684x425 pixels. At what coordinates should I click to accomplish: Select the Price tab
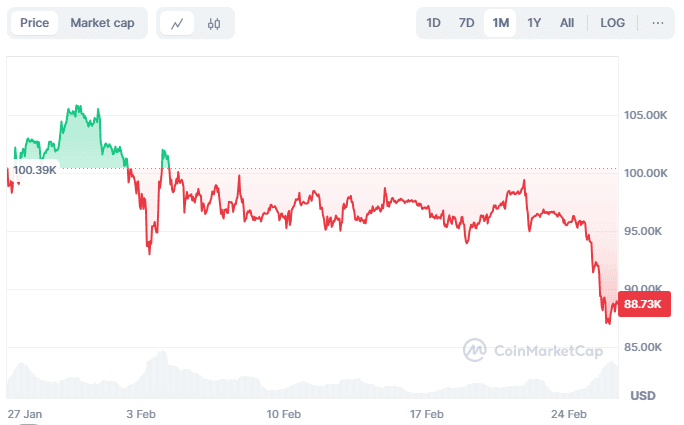[34, 23]
